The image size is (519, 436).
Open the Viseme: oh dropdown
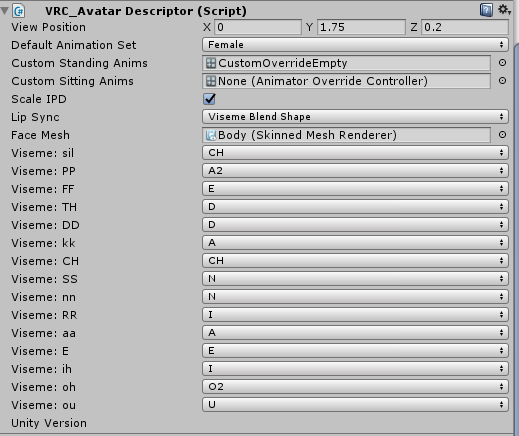tap(355, 387)
